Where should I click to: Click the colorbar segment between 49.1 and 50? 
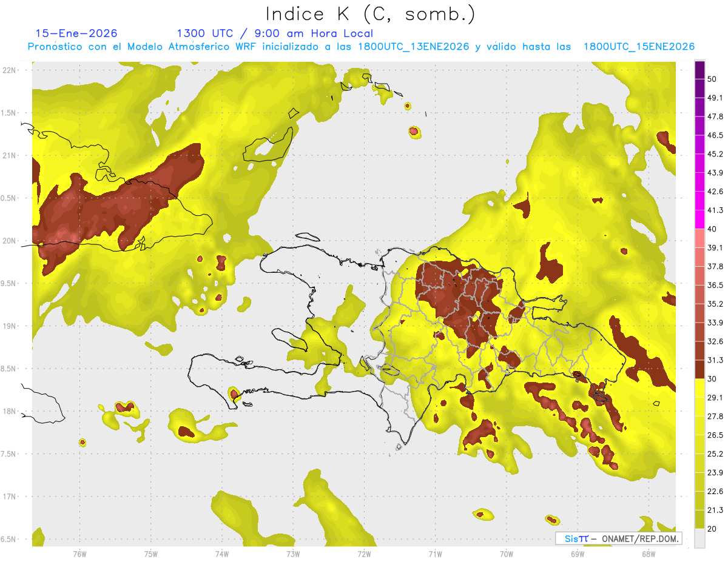pos(700,88)
